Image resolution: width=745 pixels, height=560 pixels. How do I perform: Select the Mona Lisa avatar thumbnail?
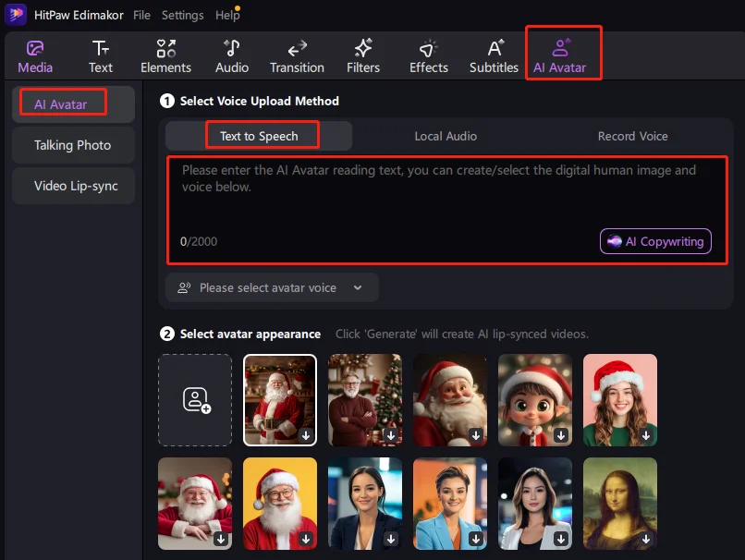coord(620,503)
